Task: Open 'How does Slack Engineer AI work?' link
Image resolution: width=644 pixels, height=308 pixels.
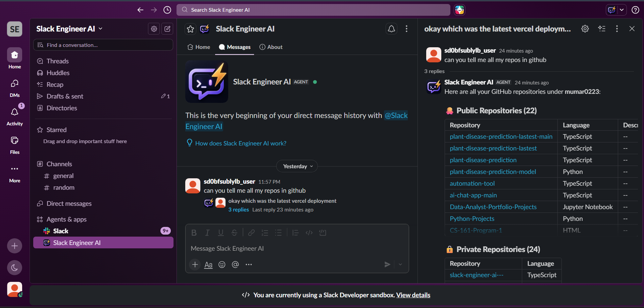Action: point(241,143)
